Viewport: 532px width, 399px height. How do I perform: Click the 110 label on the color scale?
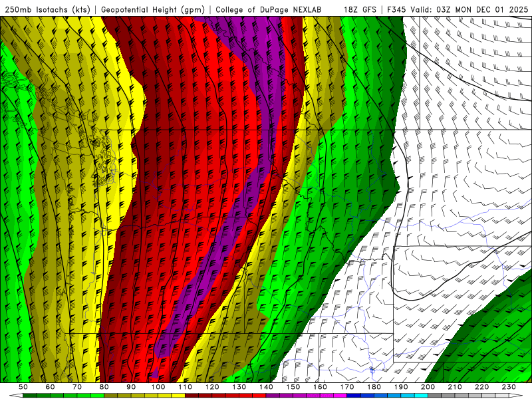point(185,387)
